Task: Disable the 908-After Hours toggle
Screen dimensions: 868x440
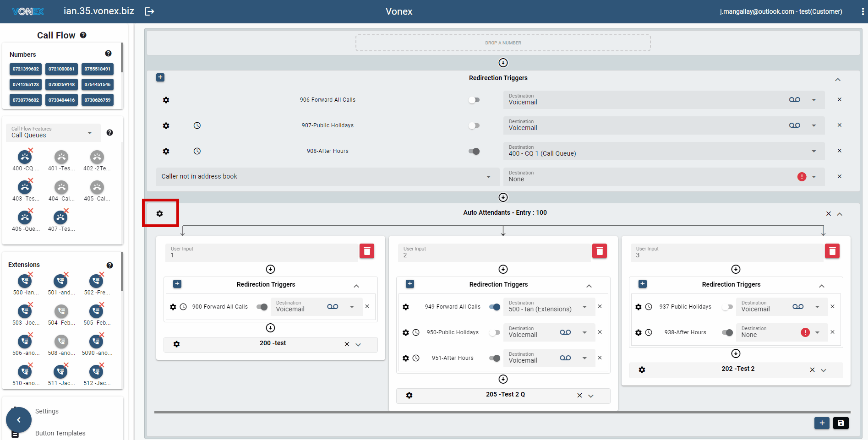Action: click(474, 151)
